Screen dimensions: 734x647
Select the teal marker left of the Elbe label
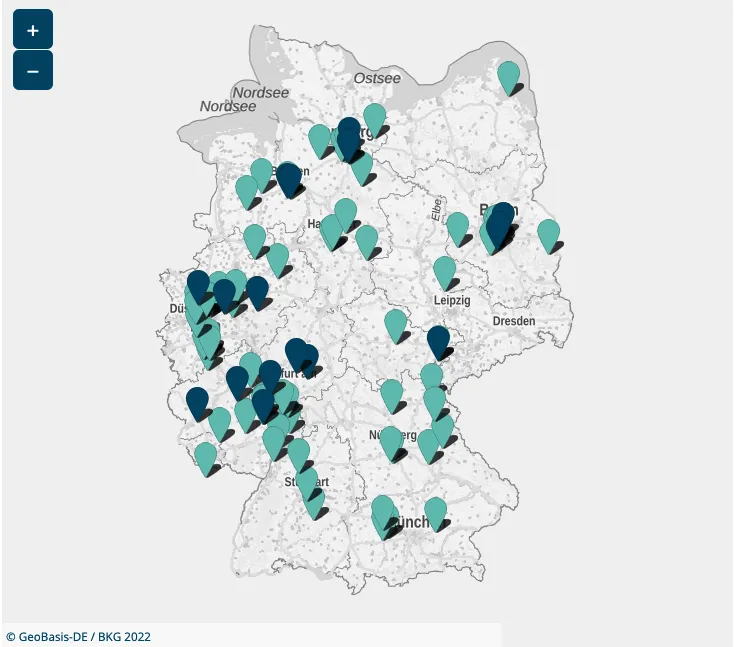[367, 239]
